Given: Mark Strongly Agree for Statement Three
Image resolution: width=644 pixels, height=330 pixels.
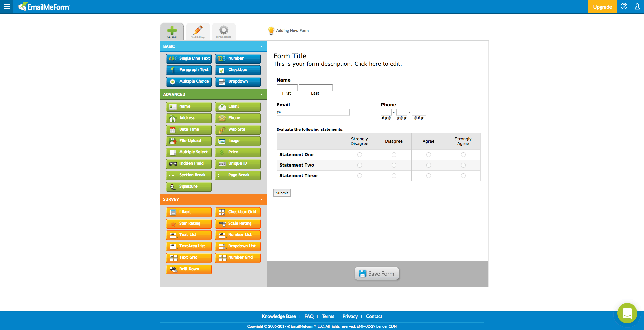Looking at the screenshot, I should [463, 176].
